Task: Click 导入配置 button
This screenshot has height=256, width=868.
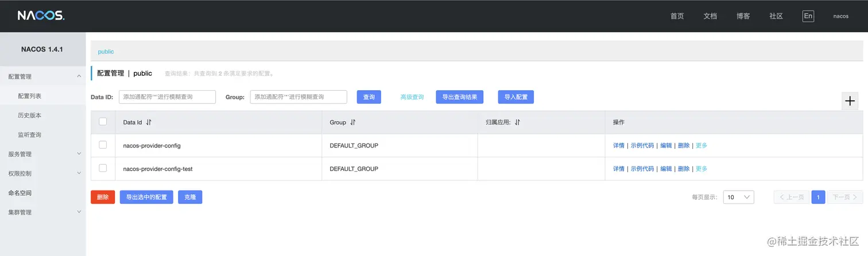Action: (x=516, y=97)
